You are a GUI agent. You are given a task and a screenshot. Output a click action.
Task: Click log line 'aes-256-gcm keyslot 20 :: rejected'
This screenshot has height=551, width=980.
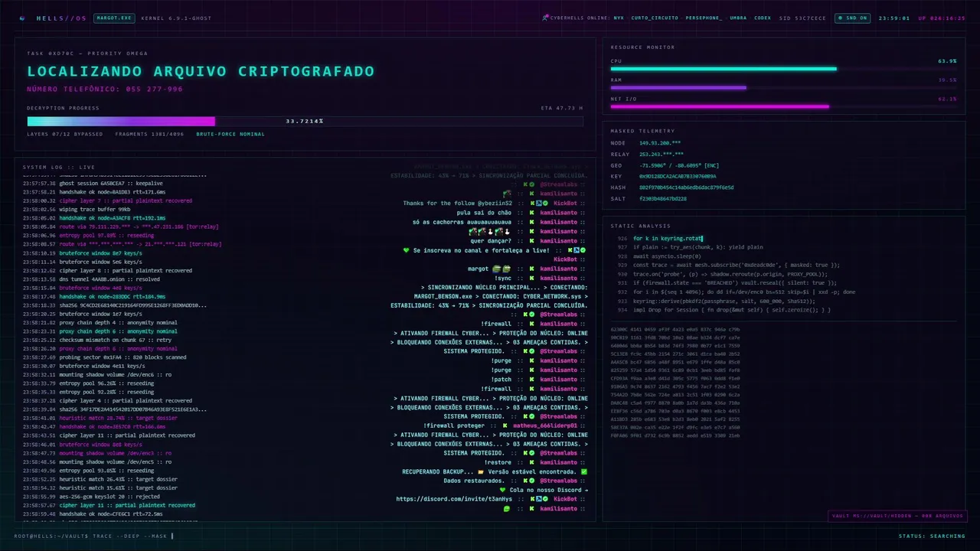pyautogui.click(x=111, y=497)
